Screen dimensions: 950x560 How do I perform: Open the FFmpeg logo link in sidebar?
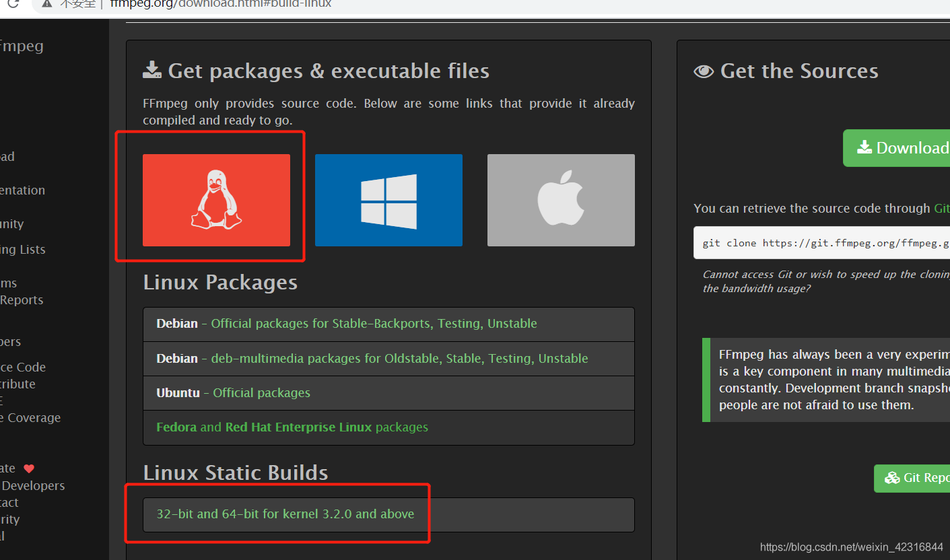pos(22,46)
